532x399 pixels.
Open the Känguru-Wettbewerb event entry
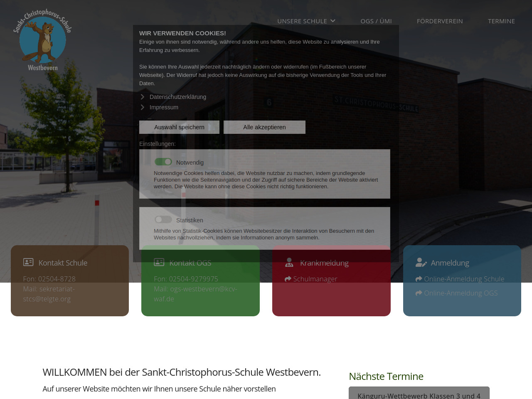click(419, 395)
